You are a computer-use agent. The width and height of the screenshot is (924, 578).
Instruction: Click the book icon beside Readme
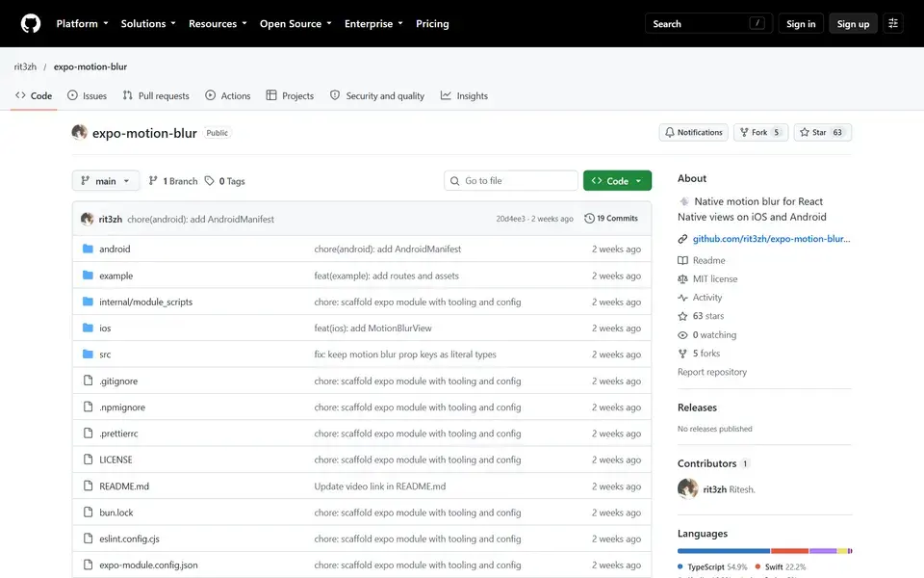point(682,261)
